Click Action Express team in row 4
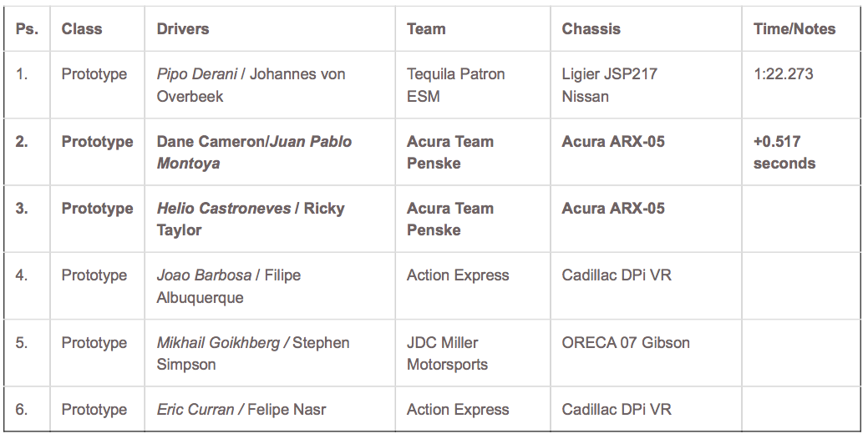This screenshot has width=868, height=439. click(x=458, y=275)
